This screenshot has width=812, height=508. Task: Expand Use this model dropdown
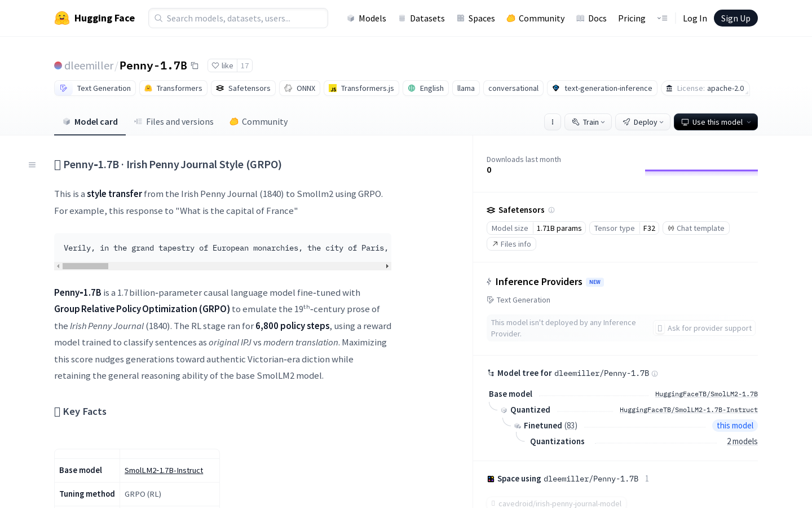716,122
